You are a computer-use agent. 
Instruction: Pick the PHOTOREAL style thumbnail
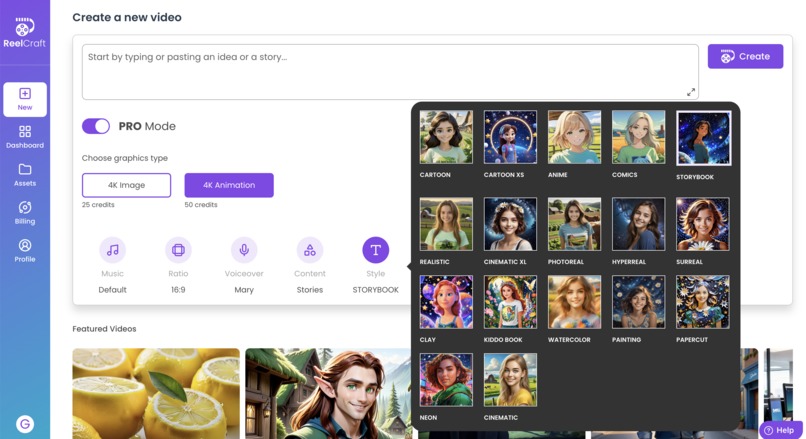click(x=574, y=224)
